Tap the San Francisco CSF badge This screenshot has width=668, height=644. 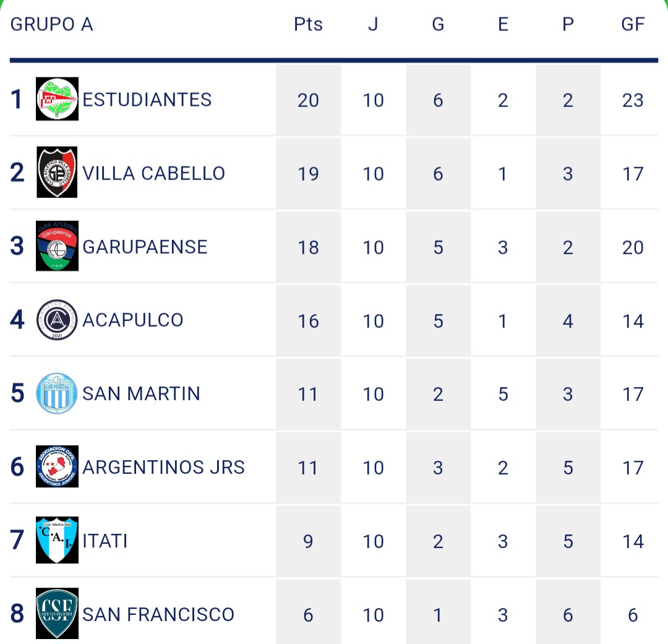57,614
